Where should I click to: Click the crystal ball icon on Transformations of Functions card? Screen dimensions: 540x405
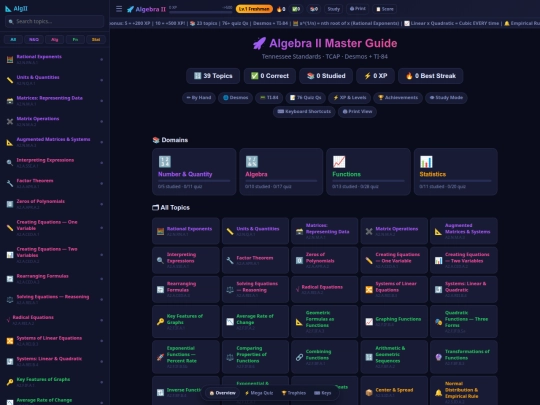click(x=438, y=357)
